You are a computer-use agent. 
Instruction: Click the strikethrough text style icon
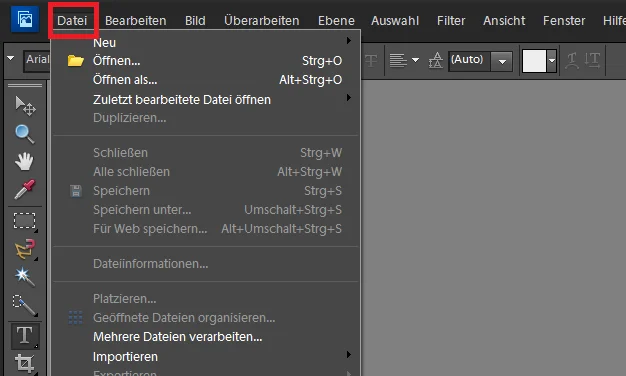tap(371, 61)
